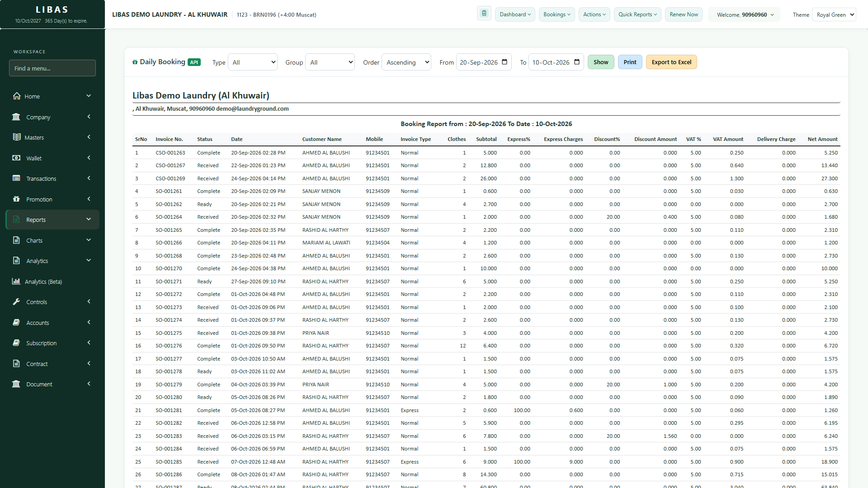The height and width of the screenshot is (488, 868).
Task: Open the Theme Royal Green selector
Action: pyautogui.click(x=834, y=15)
